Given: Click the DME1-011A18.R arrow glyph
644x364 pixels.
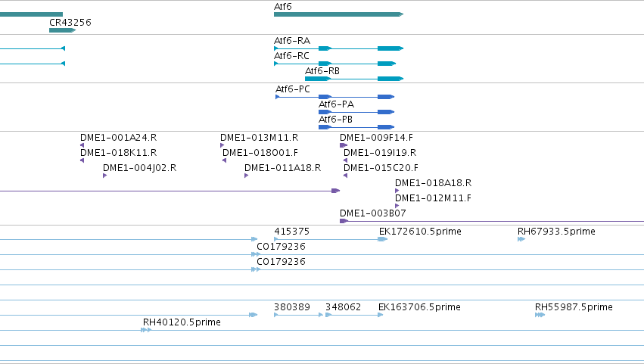Looking at the screenshot, I should tap(247, 176).
